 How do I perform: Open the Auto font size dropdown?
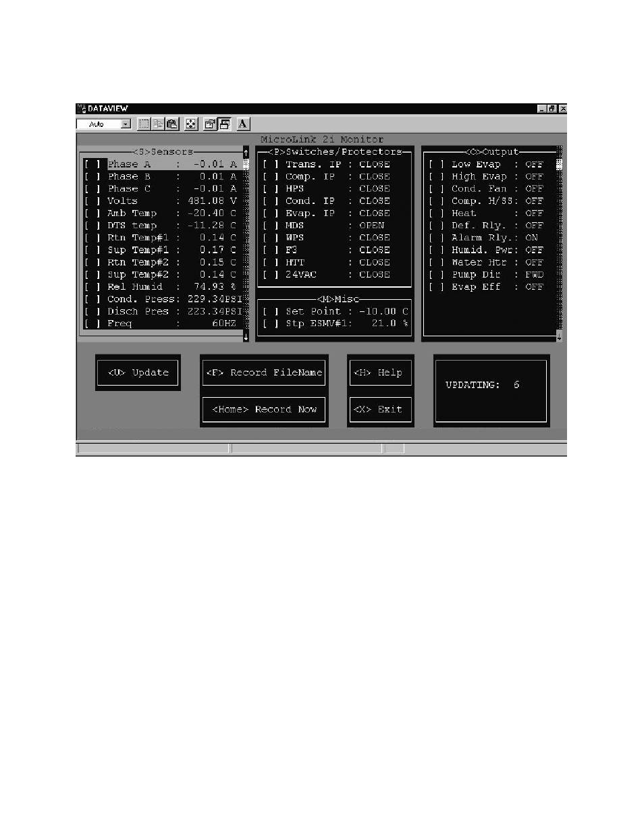pyautogui.click(x=126, y=124)
